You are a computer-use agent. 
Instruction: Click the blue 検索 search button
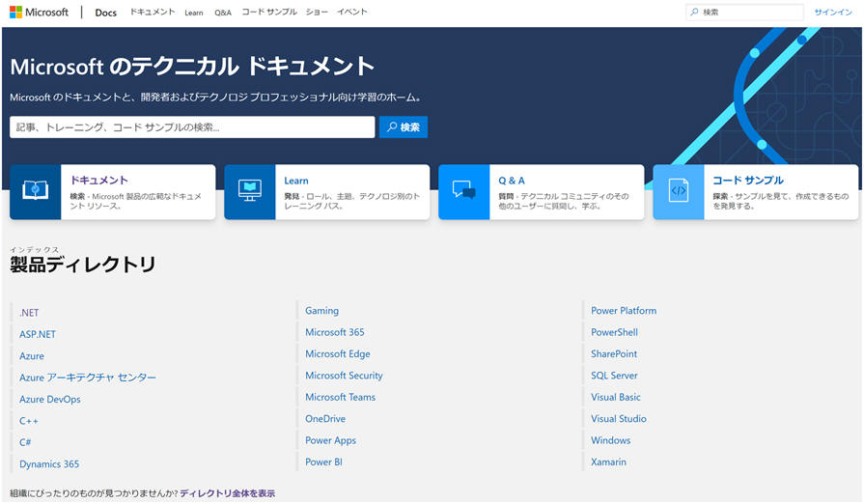[404, 127]
